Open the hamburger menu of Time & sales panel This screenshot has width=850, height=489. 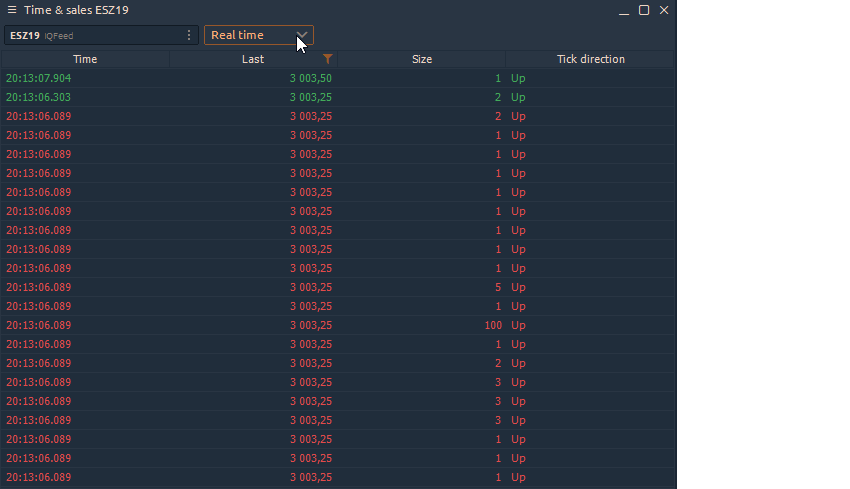[11, 10]
